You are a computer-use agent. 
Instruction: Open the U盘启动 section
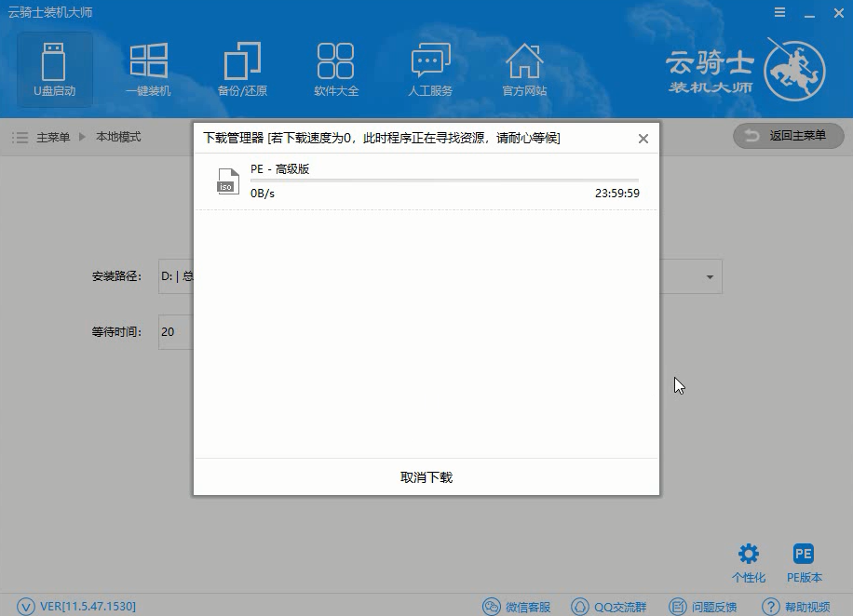click(x=55, y=70)
